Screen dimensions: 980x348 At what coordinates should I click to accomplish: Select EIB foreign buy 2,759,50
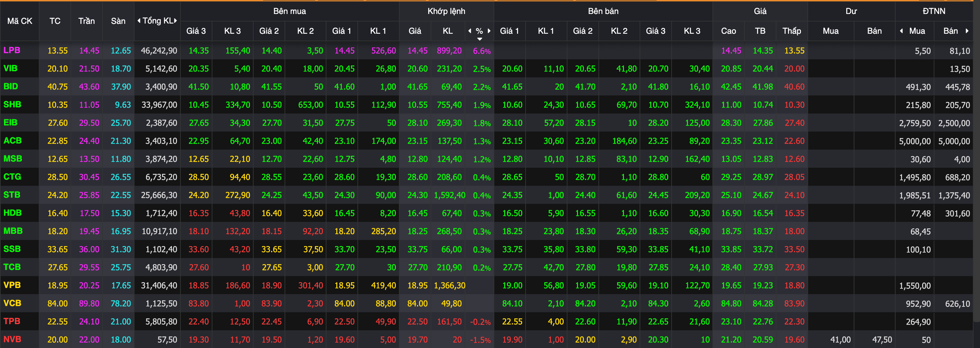point(915,123)
